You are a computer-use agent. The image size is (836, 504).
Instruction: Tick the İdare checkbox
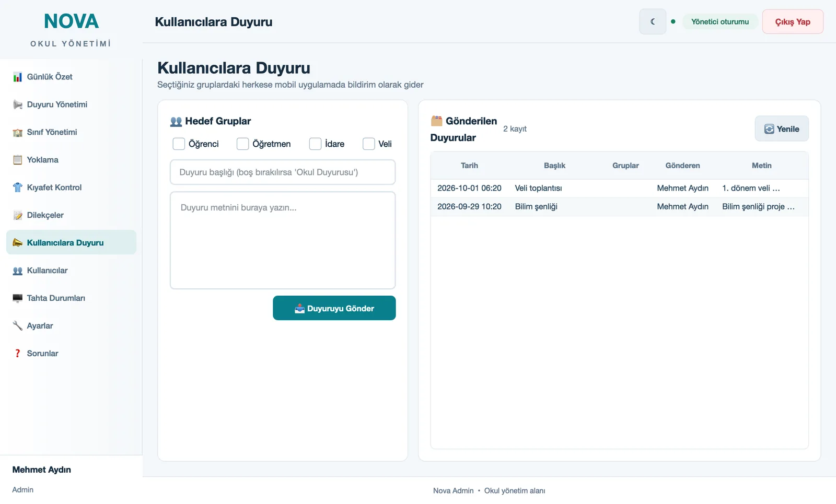pos(315,144)
